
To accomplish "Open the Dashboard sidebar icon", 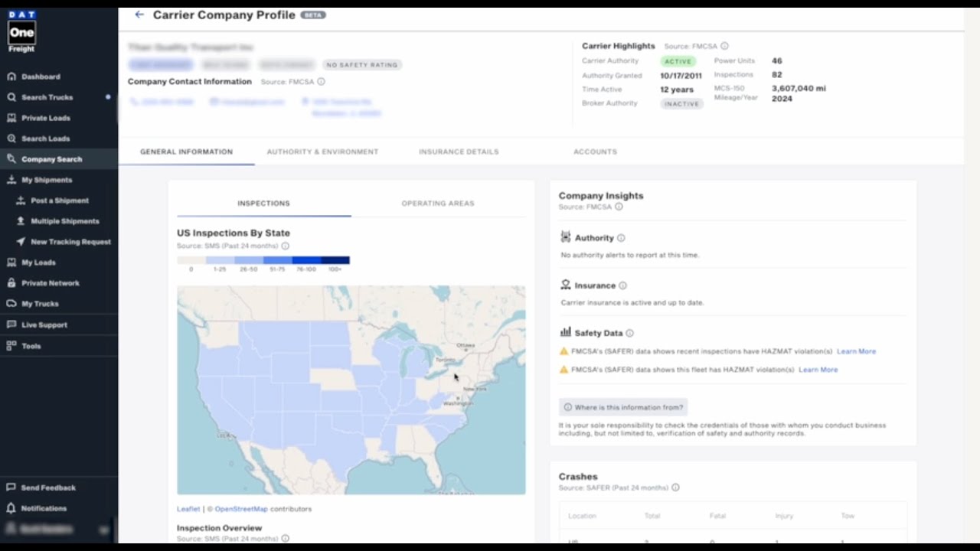I will (11, 77).
